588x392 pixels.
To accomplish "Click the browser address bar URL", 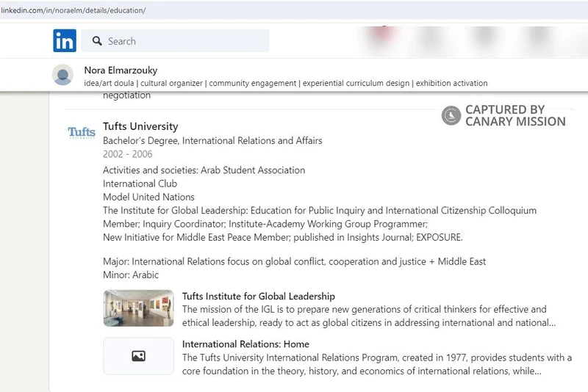I will tap(73, 10).
